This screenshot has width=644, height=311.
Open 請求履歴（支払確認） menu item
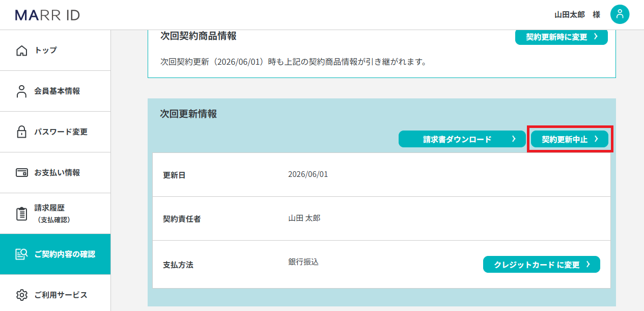tap(55, 214)
